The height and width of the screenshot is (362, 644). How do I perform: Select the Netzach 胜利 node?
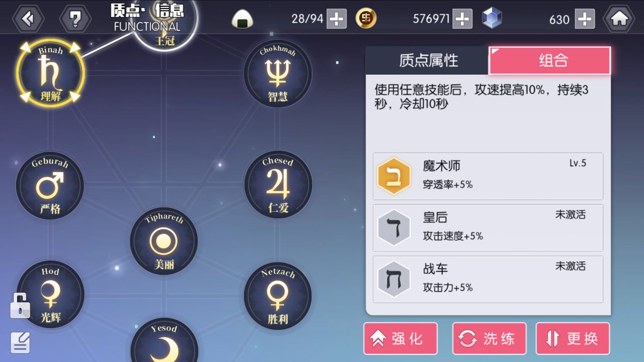(278, 296)
